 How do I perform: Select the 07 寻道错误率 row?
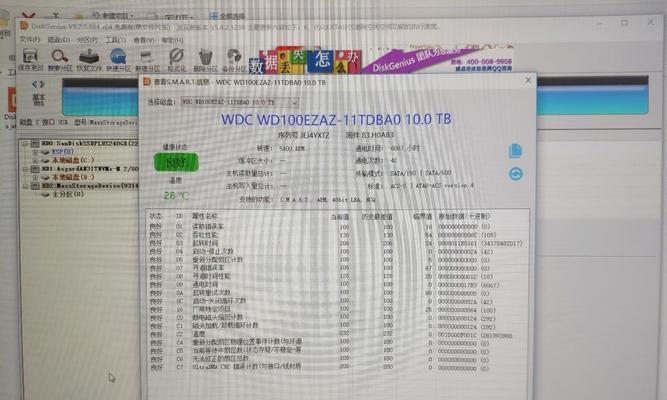click(x=336, y=268)
